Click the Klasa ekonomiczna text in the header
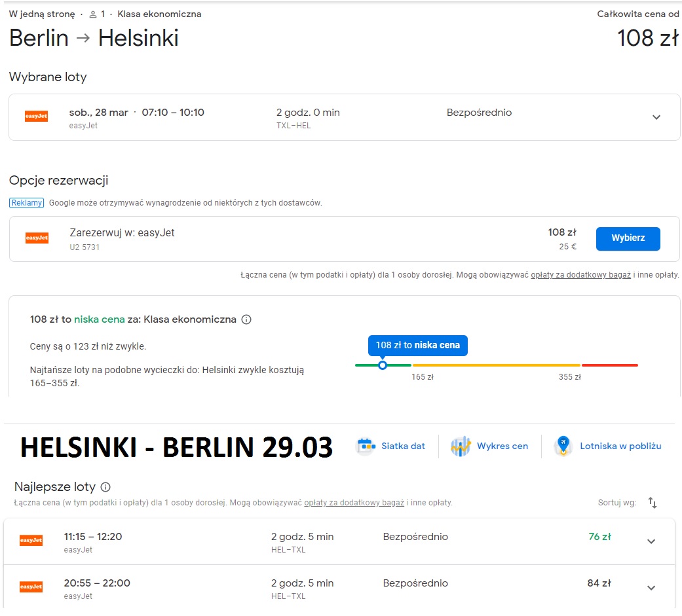Image resolution: width=682 pixels, height=616 pixels. [x=159, y=14]
